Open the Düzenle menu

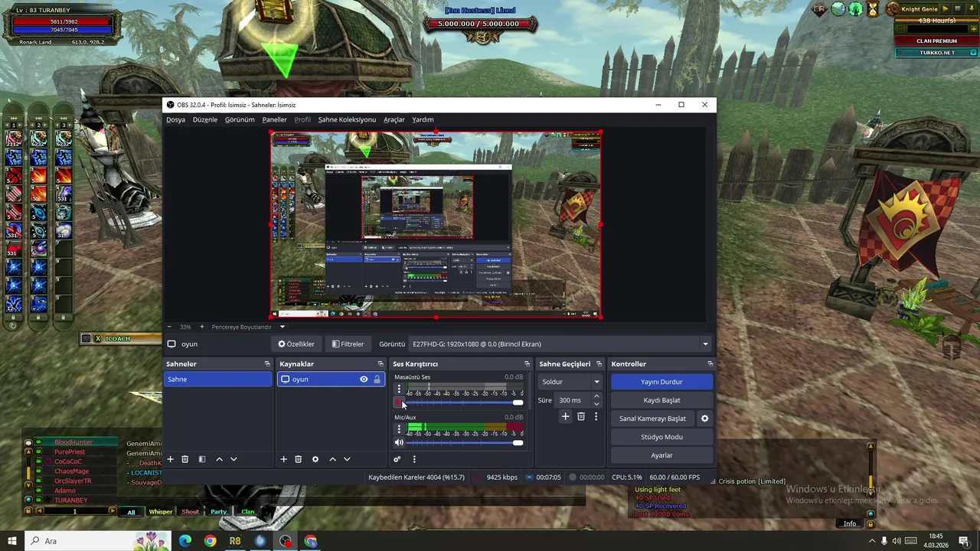205,119
